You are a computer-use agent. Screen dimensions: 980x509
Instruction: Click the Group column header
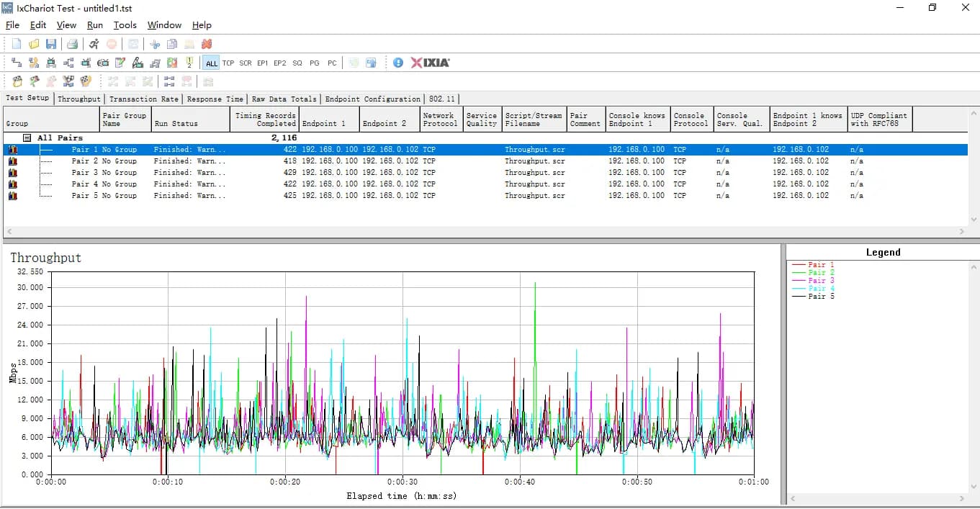click(x=51, y=120)
